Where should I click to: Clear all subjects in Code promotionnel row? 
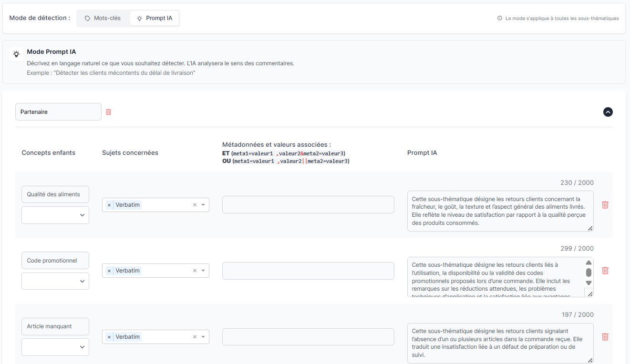click(195, 271)
